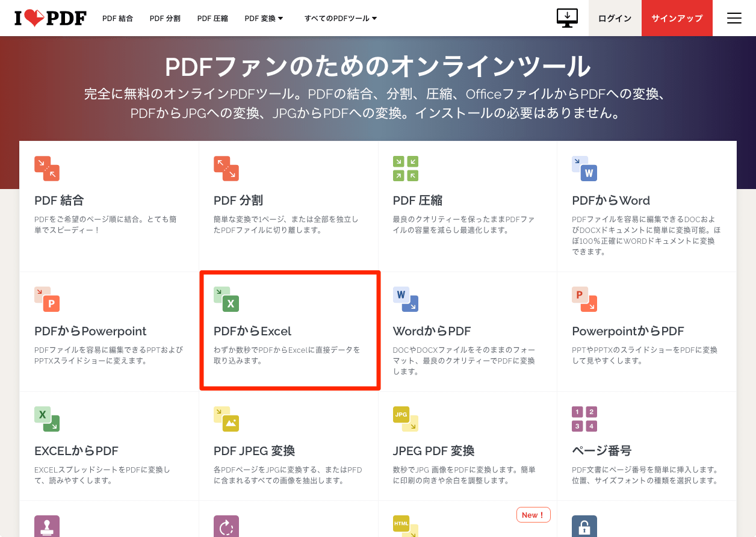Screen dimensions: 756x537
Task: Open the hamburger menu icon
Action: pyautogui.click(x=734, y=18)
